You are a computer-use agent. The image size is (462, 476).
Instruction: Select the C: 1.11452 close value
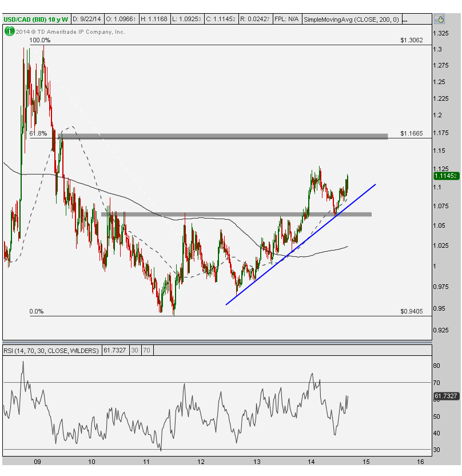click(x=221, y=19)
